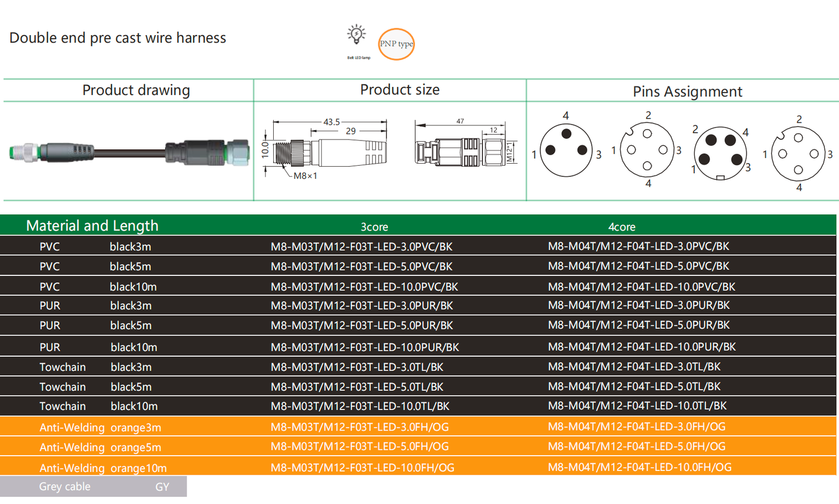Click the 3core column header
Screen dimensions: 839x504
pyautogui.click(x=374, y=227)
